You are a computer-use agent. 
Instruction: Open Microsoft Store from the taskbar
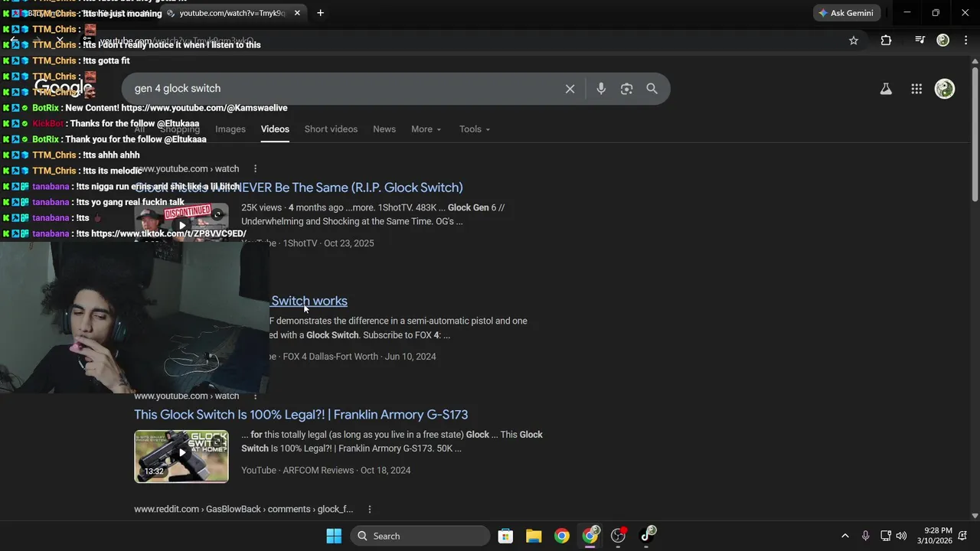[x=505, y=536]
